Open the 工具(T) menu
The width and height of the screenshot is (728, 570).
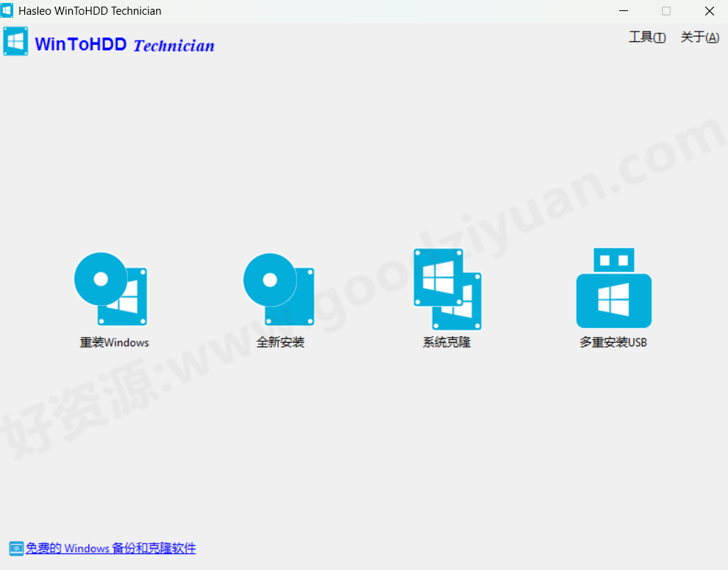pyautogui.click(x=646, y=37)
